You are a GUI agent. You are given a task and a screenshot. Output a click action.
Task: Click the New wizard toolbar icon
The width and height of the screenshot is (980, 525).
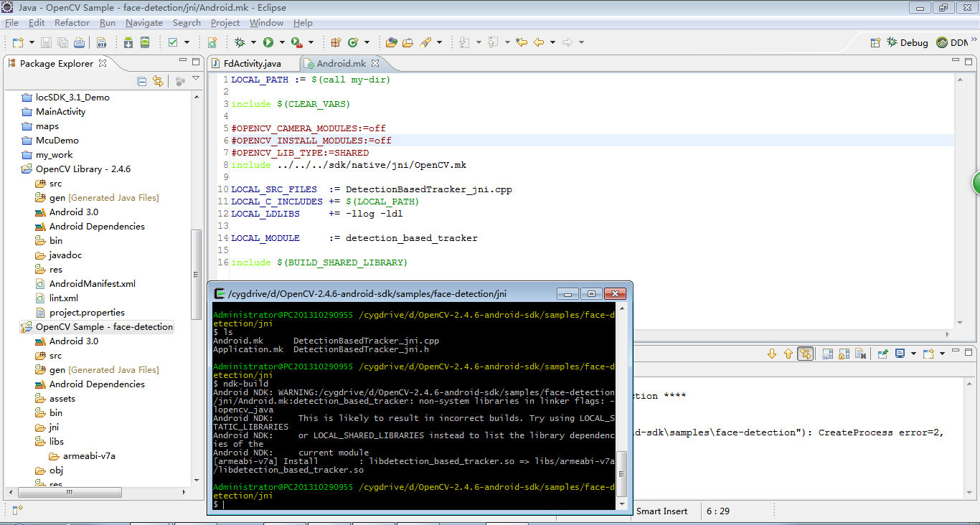(17, 42)
